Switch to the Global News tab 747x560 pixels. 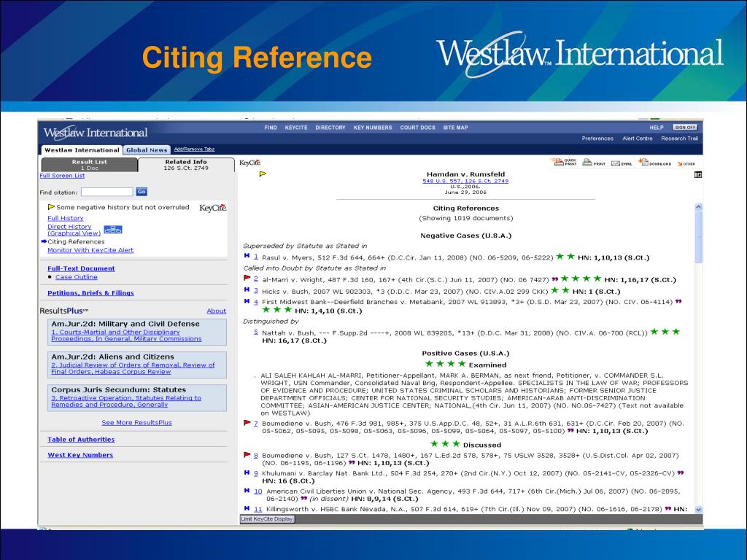pos(146,150)
